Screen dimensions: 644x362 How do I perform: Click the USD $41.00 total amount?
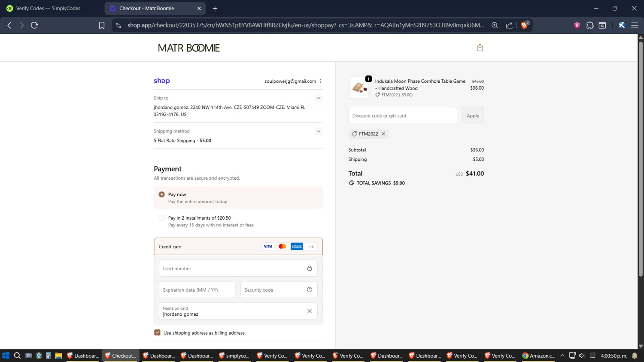(x=470, y=174)
